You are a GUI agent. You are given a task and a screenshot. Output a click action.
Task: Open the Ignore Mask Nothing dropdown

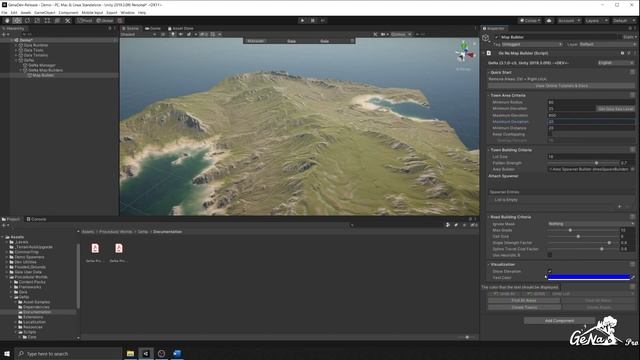[x=591, y=224]
